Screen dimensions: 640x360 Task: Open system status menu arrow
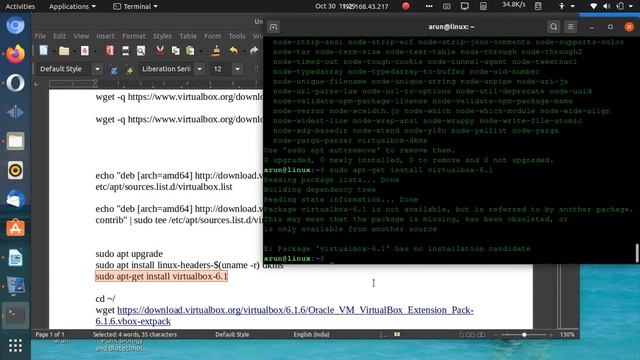coord(631,6)
